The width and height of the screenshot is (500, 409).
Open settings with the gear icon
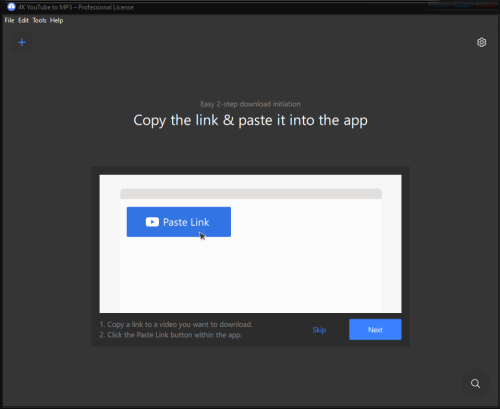pos(481,42)
